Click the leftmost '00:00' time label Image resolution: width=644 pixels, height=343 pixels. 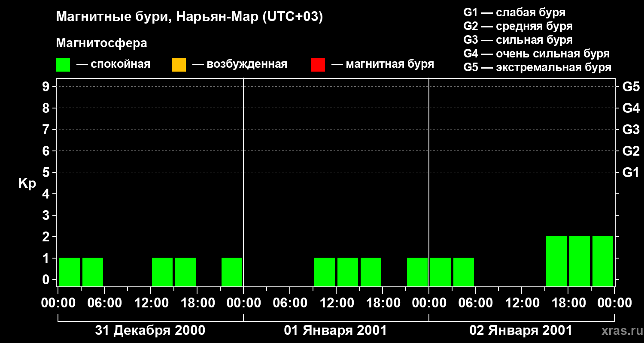point(58,303)
